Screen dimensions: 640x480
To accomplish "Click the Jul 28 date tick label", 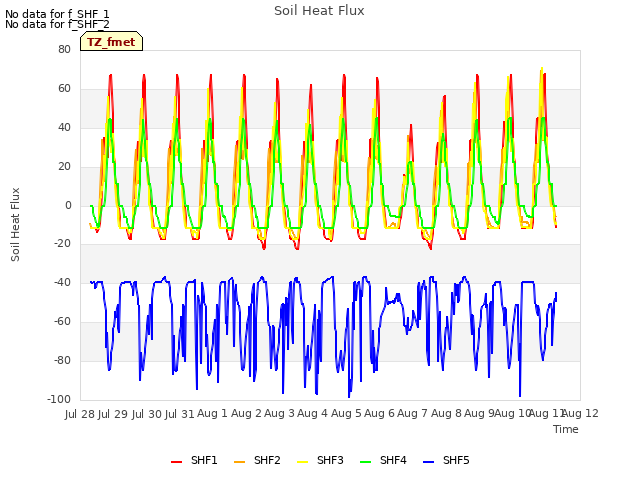I will point(80,414).
